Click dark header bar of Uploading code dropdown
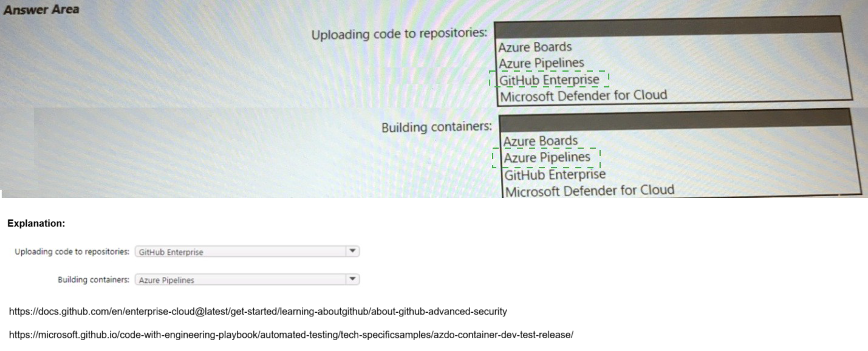Viewport: 868px width, 351px height. [667, 26]
